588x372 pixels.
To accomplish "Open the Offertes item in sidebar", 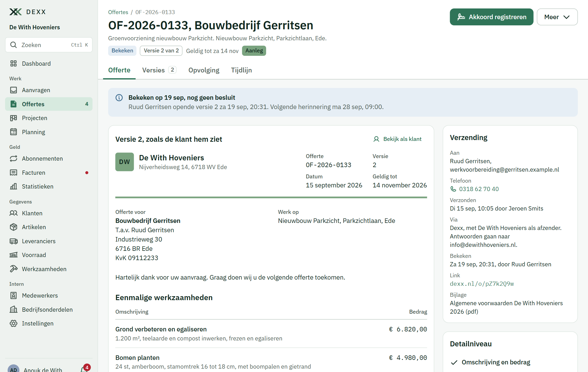I will pos(49,104).
